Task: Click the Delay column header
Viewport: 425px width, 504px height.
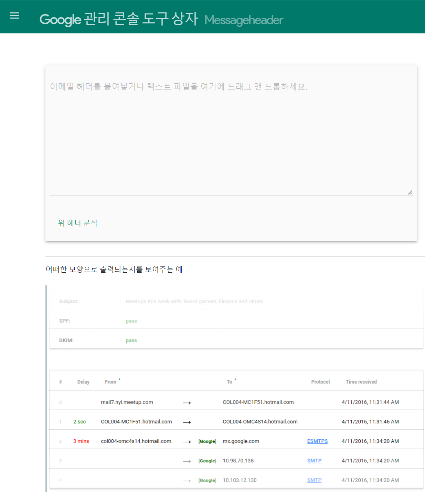Action: tap(83, 382)
